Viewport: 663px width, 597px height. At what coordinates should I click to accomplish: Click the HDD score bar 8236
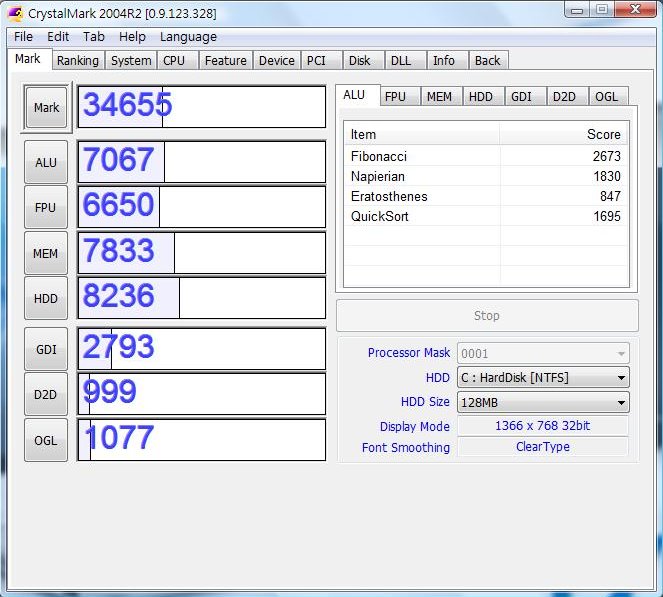202,298
